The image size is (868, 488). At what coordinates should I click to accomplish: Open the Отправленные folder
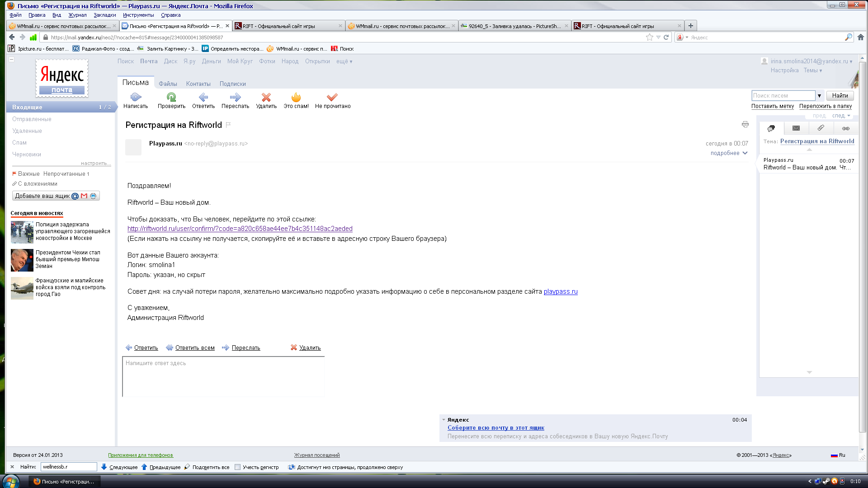pos(32,119)
